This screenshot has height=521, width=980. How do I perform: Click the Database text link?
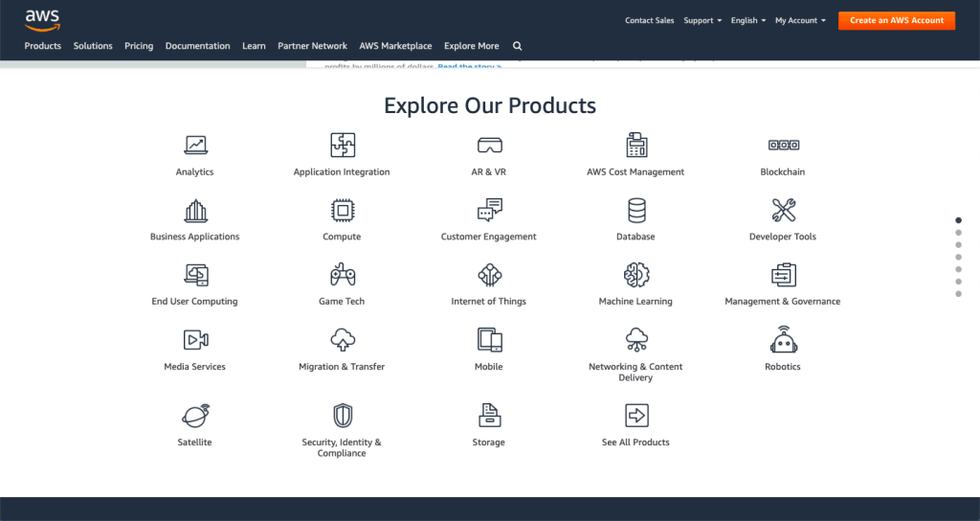pos(635,237)
